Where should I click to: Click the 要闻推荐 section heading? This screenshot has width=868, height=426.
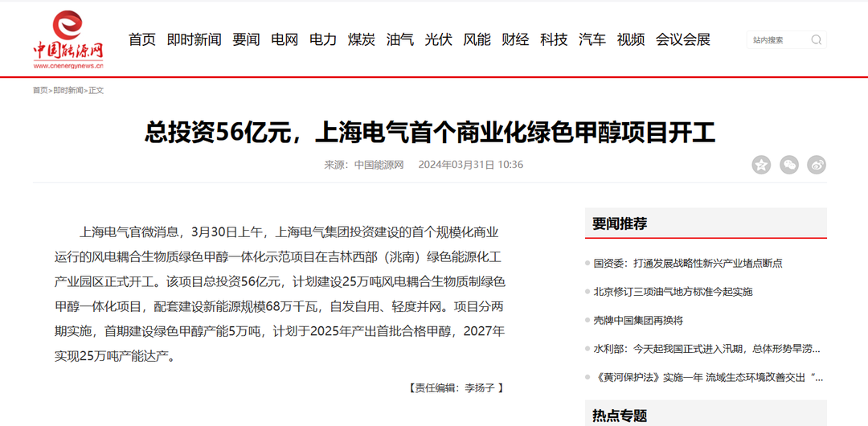coord(620,223)
